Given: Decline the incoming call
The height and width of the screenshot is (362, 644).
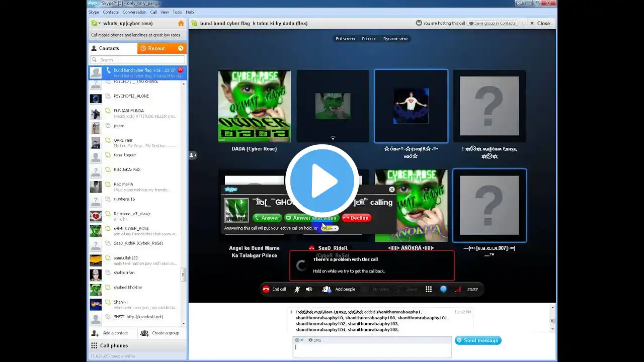Looking at the screenshot, I should coord(356,218).
